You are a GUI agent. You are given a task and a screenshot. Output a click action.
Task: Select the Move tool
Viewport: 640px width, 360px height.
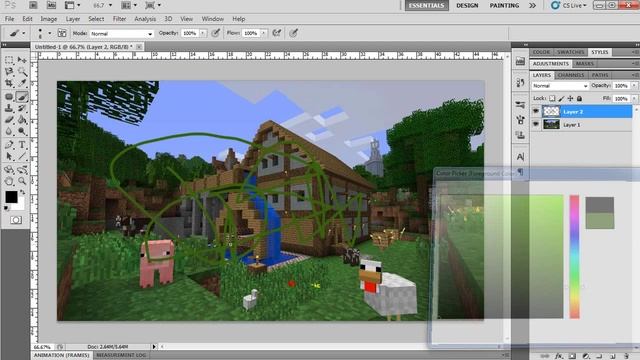(x=22, y=60)
